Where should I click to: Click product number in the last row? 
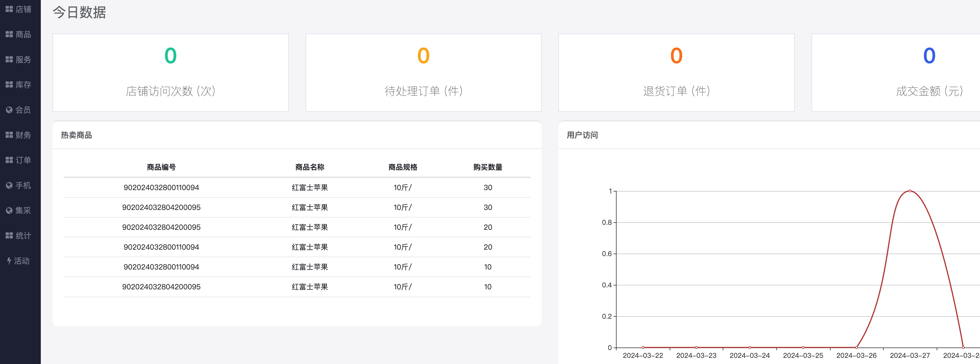(161, 287)
